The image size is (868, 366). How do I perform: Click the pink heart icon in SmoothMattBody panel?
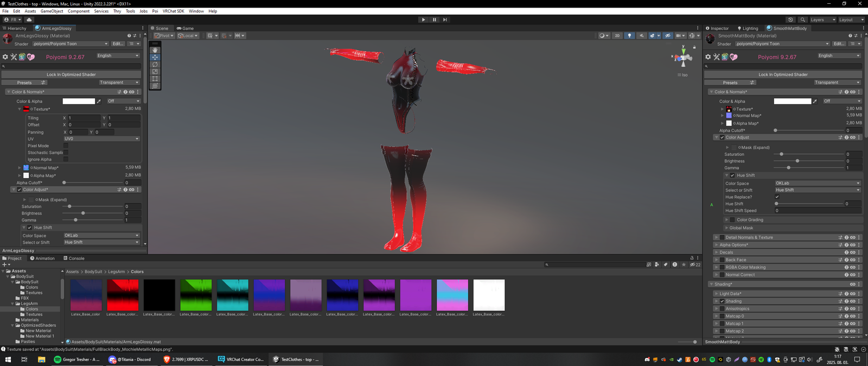coord(733,57)
